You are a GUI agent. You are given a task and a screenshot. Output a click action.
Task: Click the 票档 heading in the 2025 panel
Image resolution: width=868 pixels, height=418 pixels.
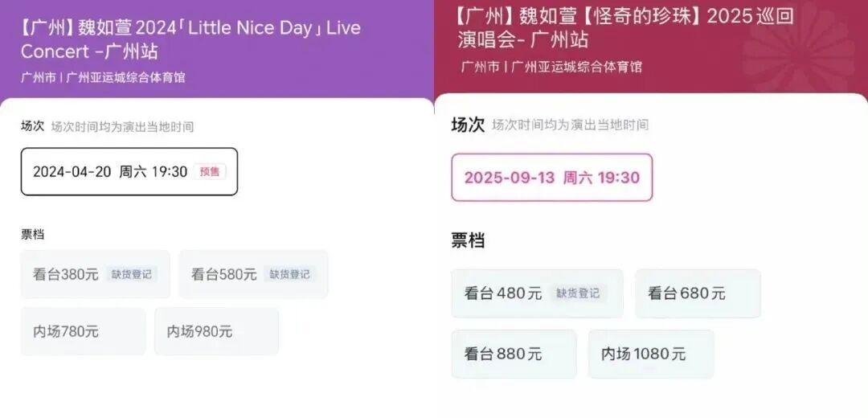click(468, 241)
